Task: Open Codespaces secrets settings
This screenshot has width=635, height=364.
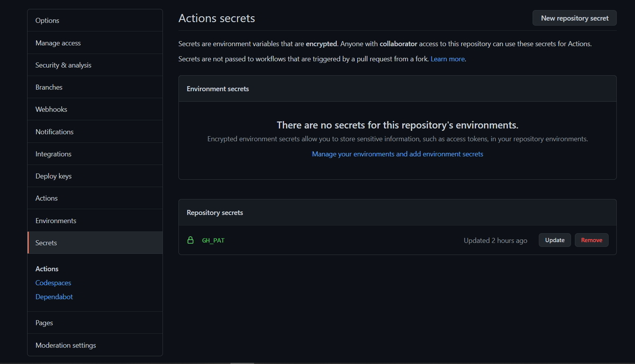Action: [53, 283]
